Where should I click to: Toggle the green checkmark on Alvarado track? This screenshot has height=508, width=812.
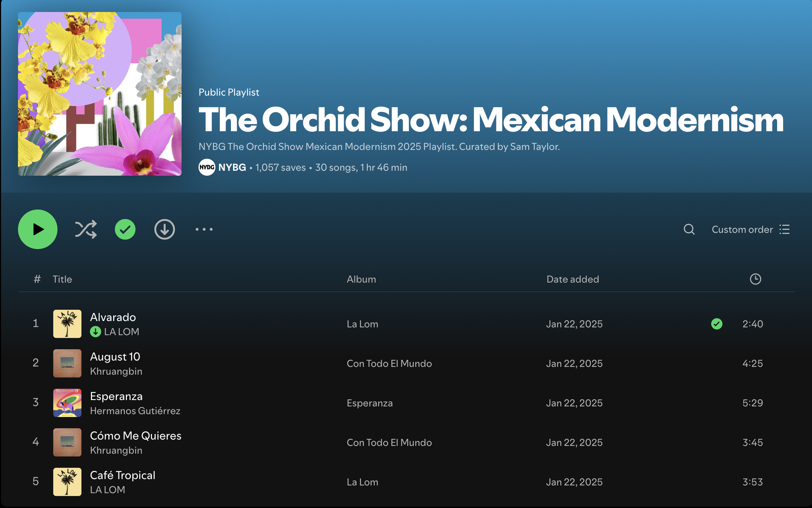click(x=716, y=324)
